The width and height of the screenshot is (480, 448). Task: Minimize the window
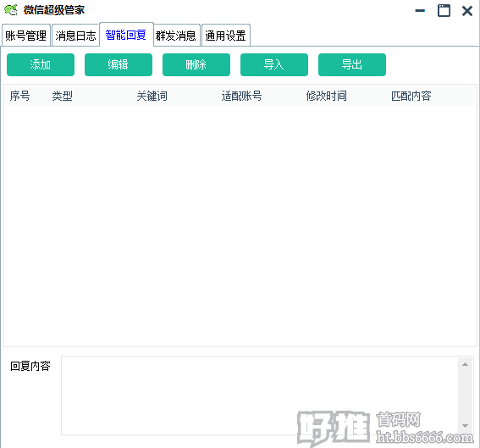click(420, 11)
